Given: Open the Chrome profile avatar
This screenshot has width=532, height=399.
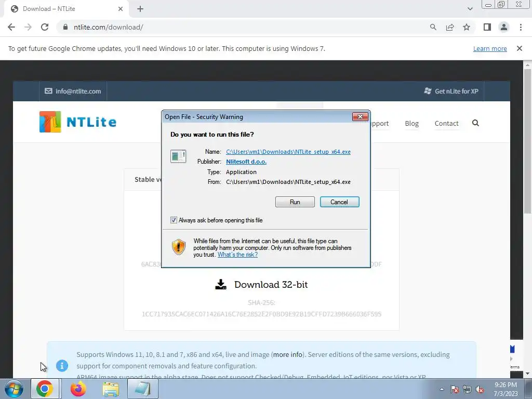Looking at the screenshot, I should (504, 27).
